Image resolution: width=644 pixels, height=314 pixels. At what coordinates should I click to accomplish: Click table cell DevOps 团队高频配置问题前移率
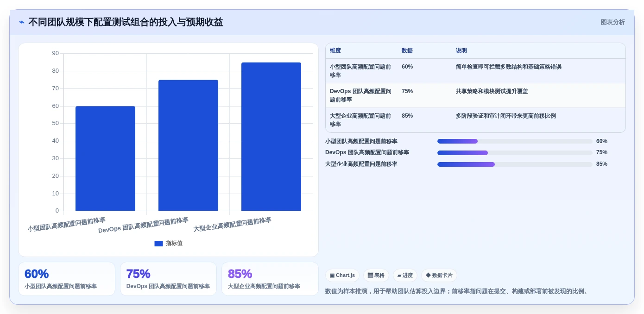(360, 95)
